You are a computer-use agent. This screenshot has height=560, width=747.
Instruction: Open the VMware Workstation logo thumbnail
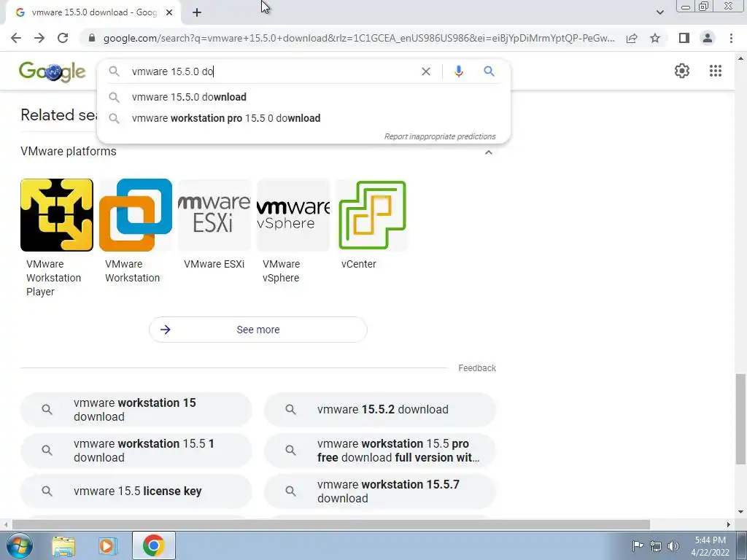click(136, 215)
